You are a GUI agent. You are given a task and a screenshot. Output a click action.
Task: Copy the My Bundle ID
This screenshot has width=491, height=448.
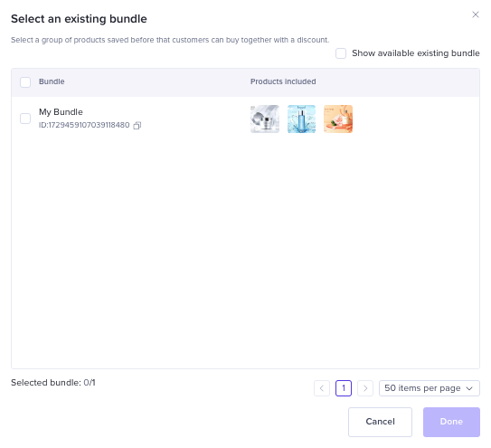click(x=137, y=126)
